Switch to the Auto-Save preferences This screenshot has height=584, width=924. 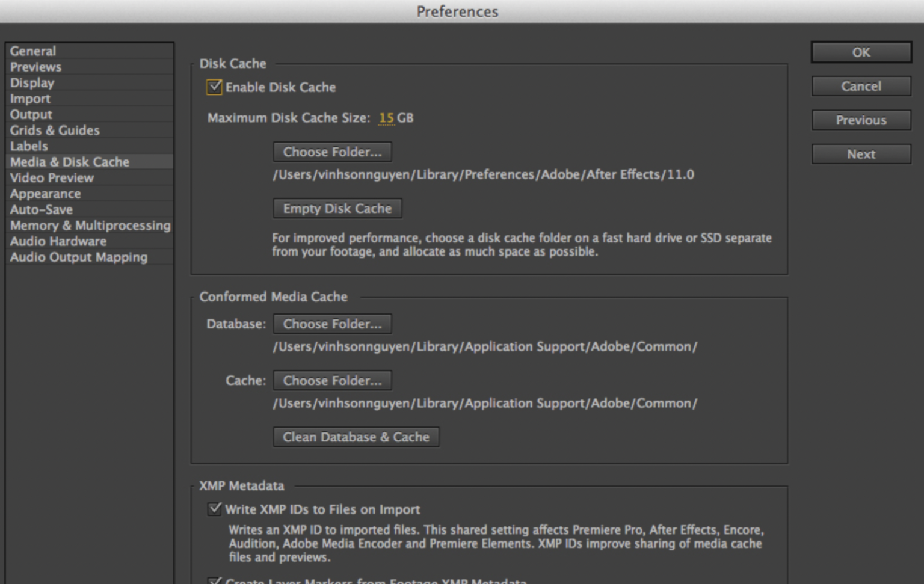pos(42,210)
